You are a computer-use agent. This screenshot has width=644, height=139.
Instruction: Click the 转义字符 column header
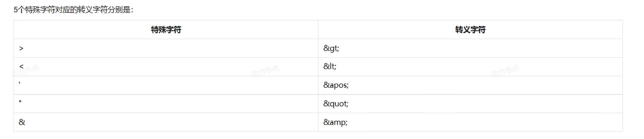(x=470, y=30)
